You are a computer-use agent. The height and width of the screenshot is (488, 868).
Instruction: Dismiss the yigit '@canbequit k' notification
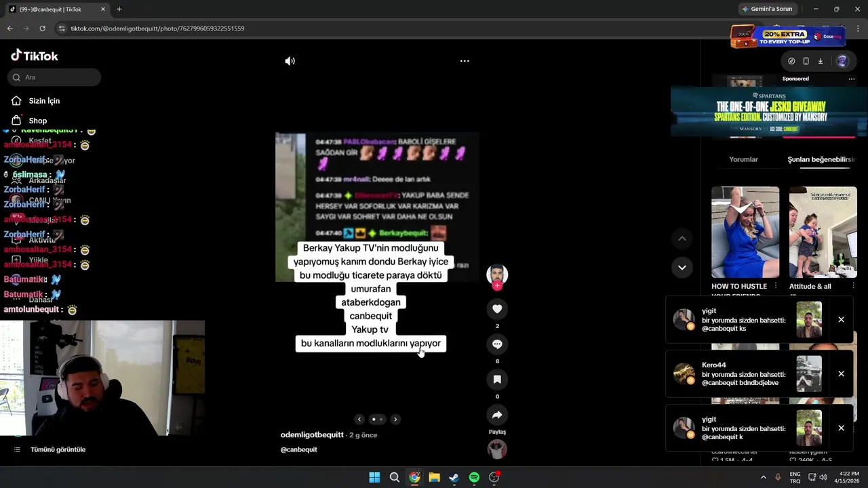pyautogui.click(x=841, y=428)
